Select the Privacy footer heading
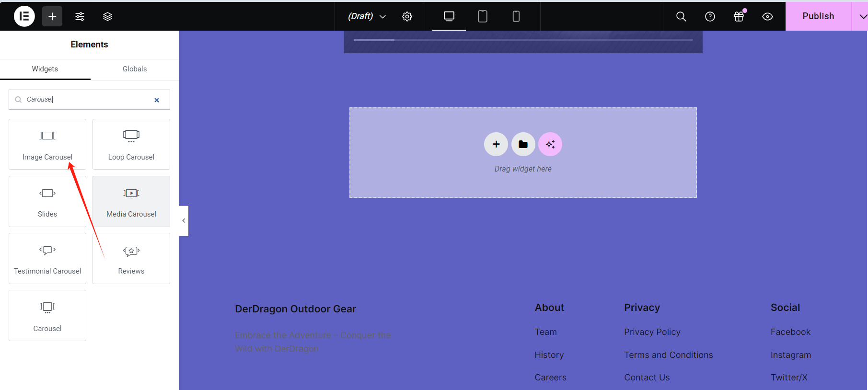 pyautogui.click(x=642, y=308)
